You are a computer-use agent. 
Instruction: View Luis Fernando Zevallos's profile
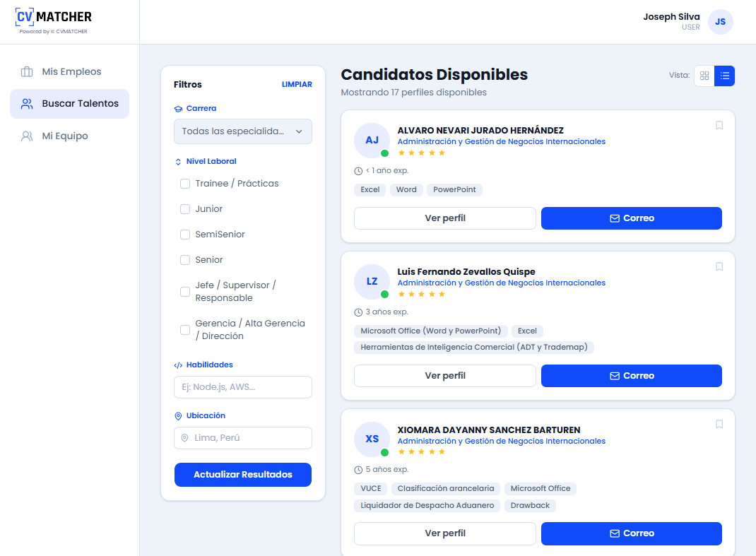(x=445, y=376)
